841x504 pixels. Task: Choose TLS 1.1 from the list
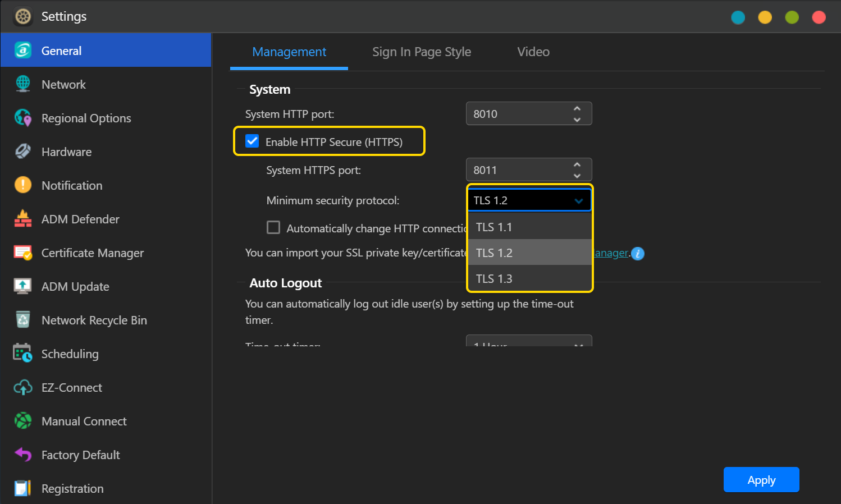529,227
